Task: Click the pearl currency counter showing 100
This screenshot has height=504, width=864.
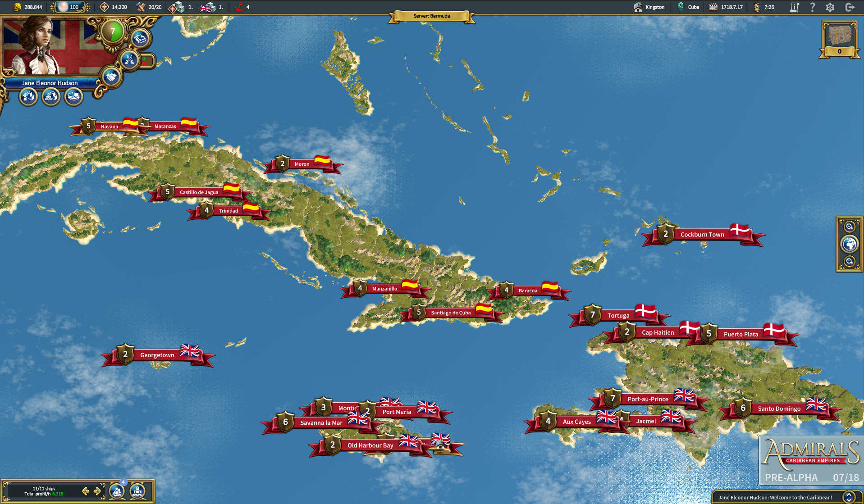Action: 70,7
